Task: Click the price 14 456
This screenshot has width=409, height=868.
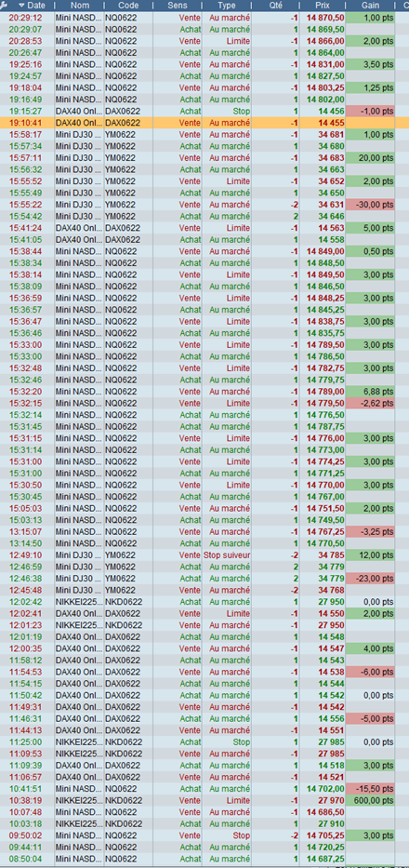Action: 332,112
